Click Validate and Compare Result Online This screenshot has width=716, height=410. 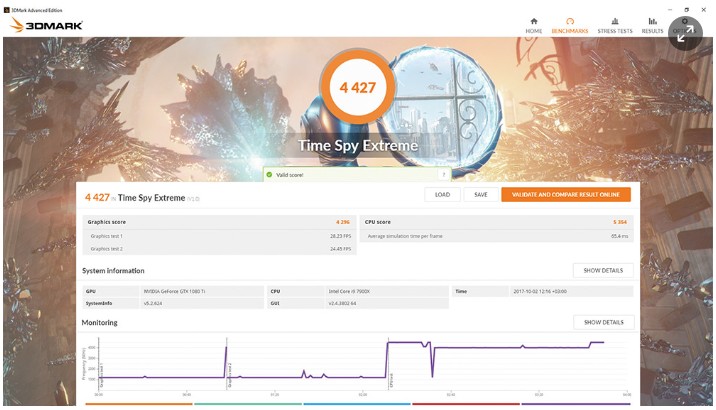coord(566,194)
